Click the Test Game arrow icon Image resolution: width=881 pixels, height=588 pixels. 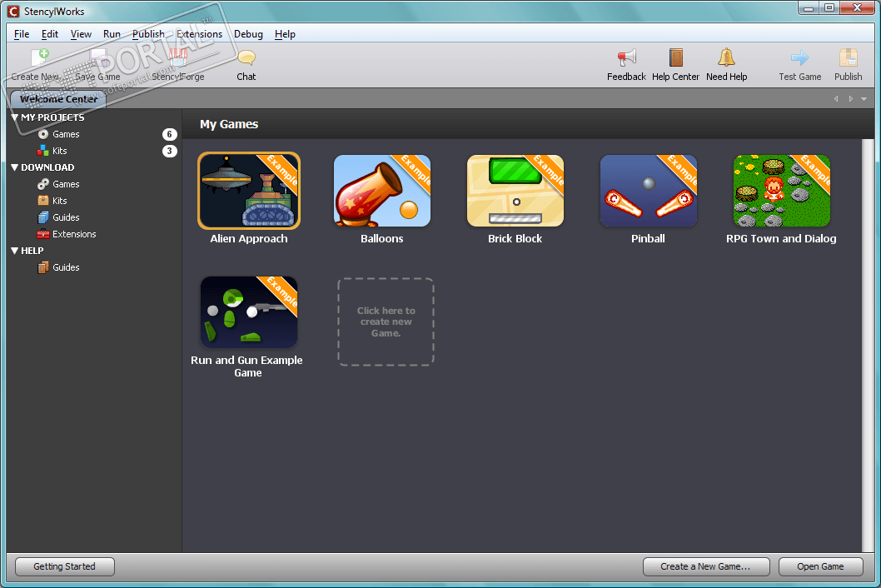pos(799,58)
